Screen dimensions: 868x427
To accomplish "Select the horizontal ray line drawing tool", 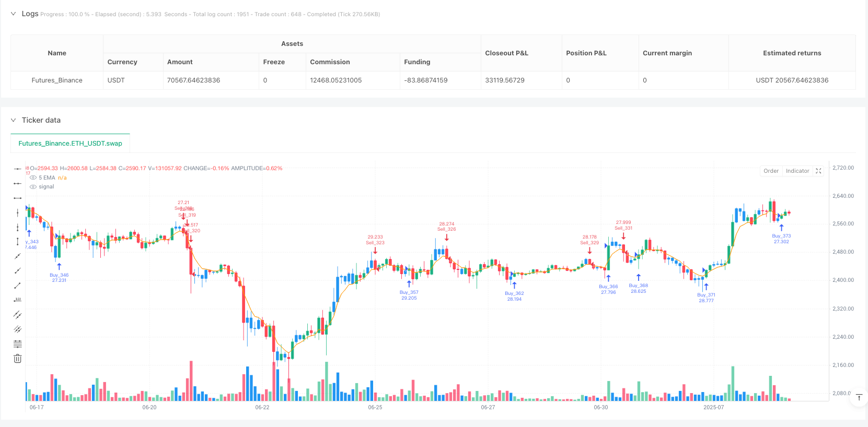I will click(18, 183).
